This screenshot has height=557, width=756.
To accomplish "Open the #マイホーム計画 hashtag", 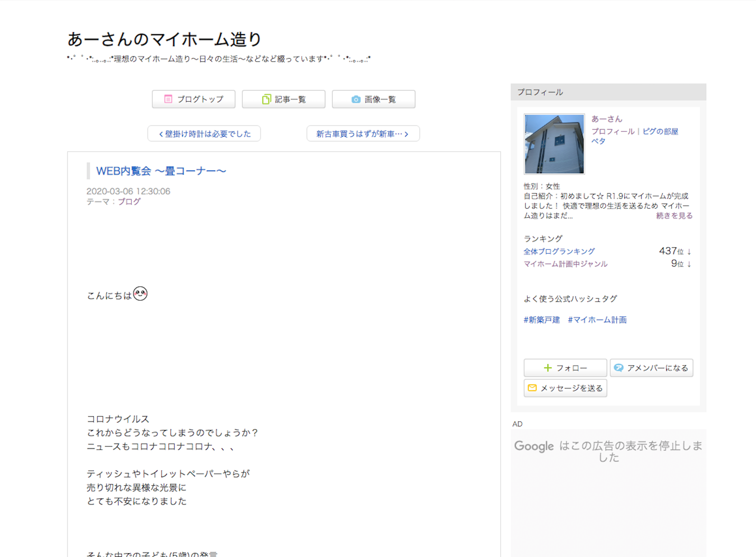I will (x=597, y=320).
